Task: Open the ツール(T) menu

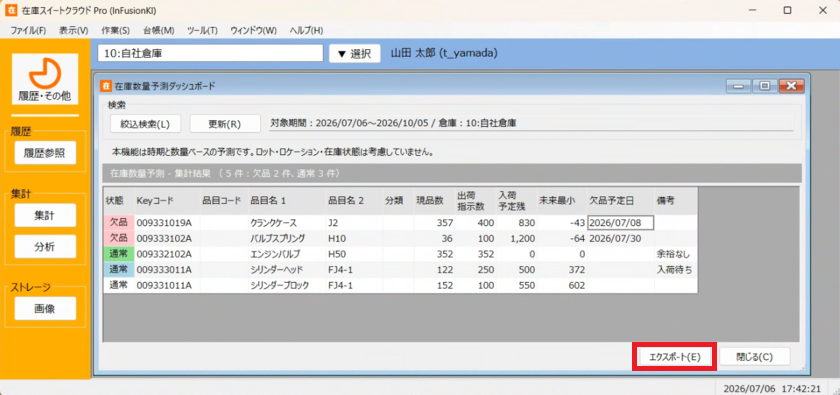Action: 202,31
